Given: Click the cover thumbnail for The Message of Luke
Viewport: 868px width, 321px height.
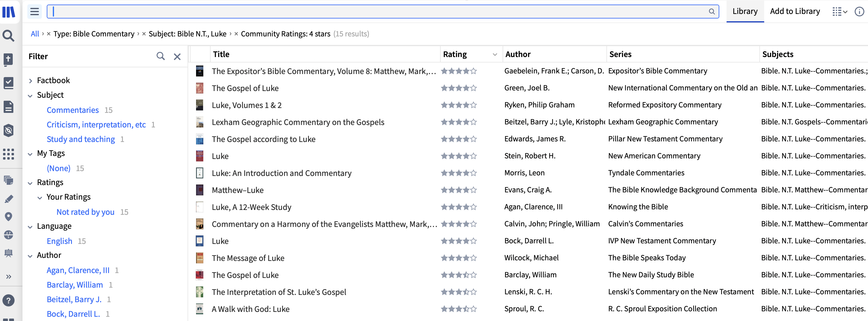Looking at the screenshot, I should click(199, 258).
